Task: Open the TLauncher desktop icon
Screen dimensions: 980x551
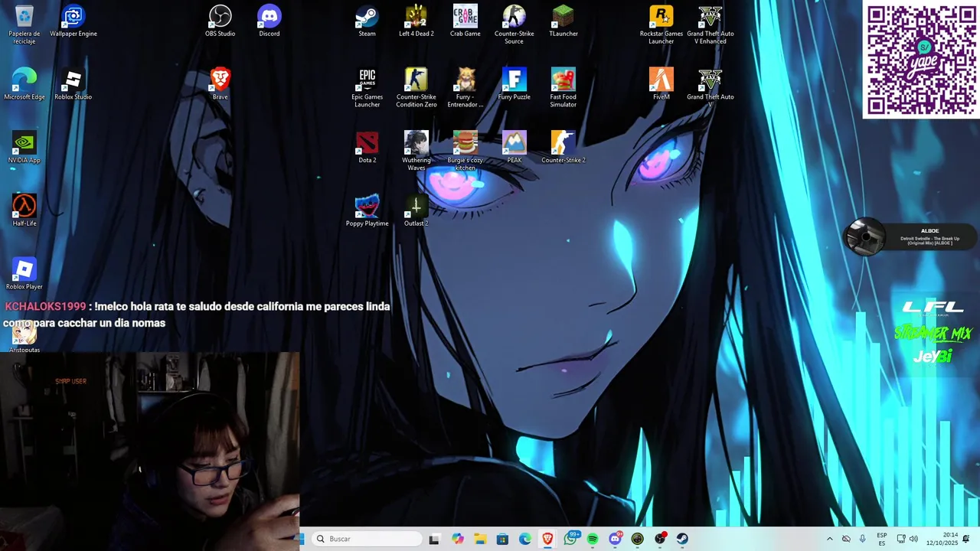Action: [x=563, y=21]
